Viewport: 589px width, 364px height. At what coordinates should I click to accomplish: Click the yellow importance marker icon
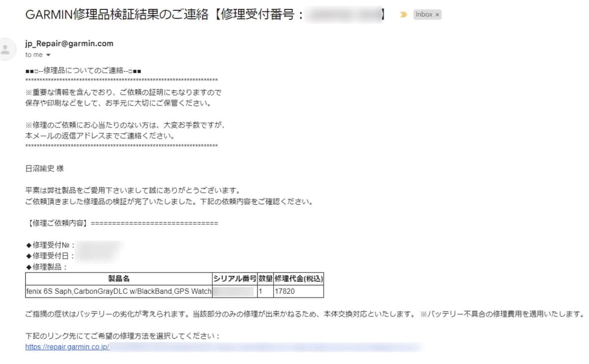[x=403, y=15]
